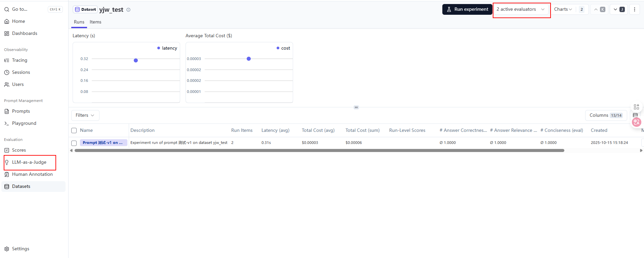Viewport: 644px width, 258px height.
Task: Click the row height toggle icon
Action: click(635, 115)
